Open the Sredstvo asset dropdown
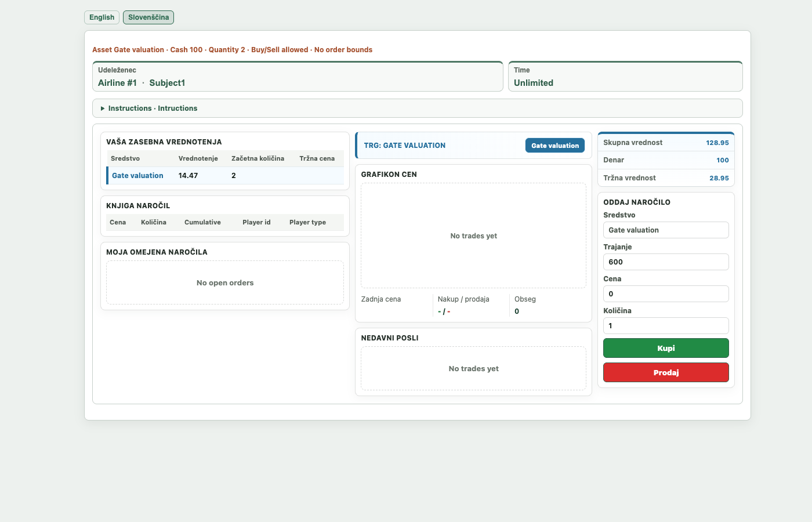Screen dimensions: 812x522 666,230
